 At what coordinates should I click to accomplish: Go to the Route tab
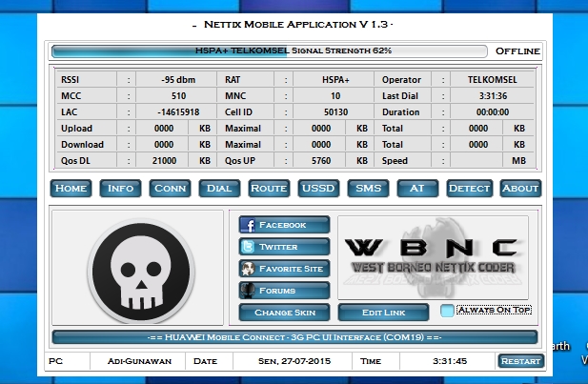pos(269,189)
